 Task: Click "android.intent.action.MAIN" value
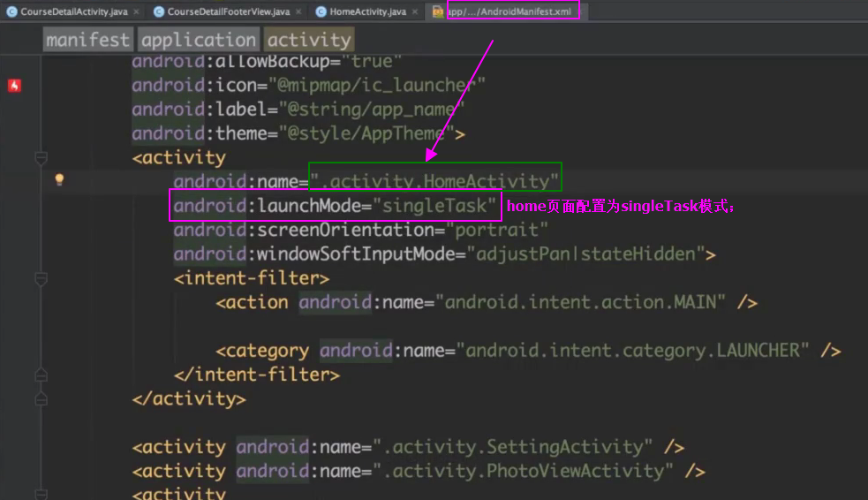(580, 302)
